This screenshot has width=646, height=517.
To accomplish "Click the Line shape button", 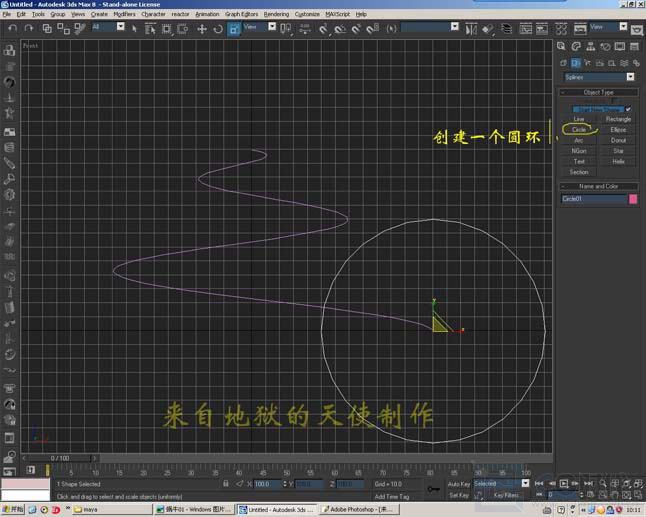I will (579, 119).
